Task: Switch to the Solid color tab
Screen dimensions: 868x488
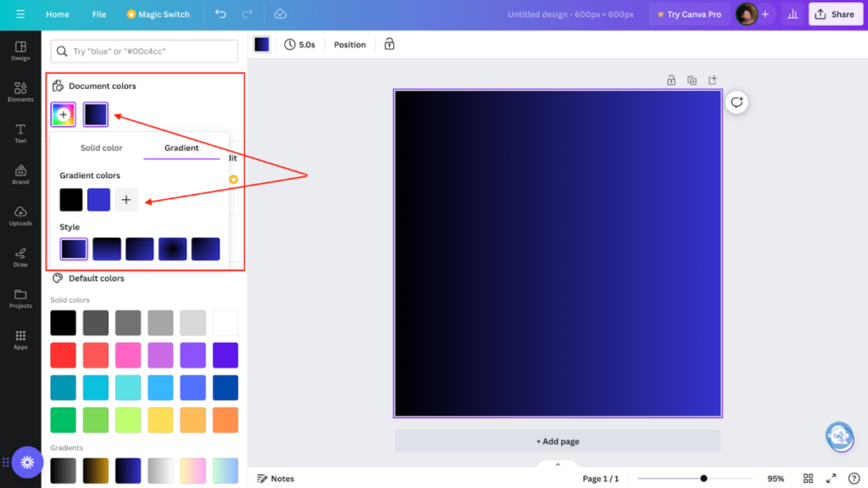Action: pos(101,147)
